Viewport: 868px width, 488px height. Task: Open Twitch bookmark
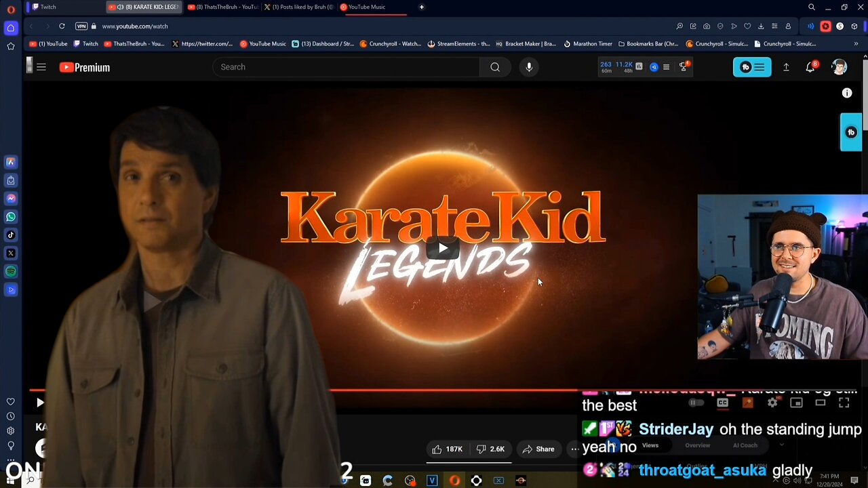click(x=85, y=43)
